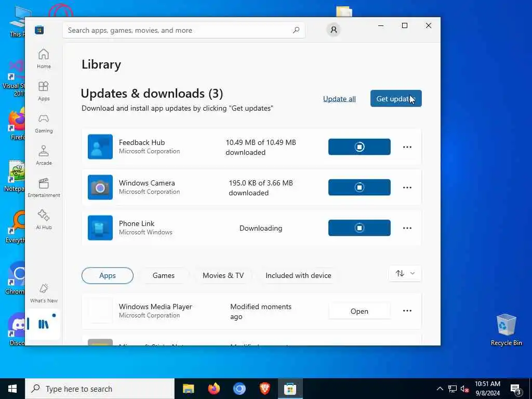Open more options for Feedback Hub

click(x=407, y=147)
